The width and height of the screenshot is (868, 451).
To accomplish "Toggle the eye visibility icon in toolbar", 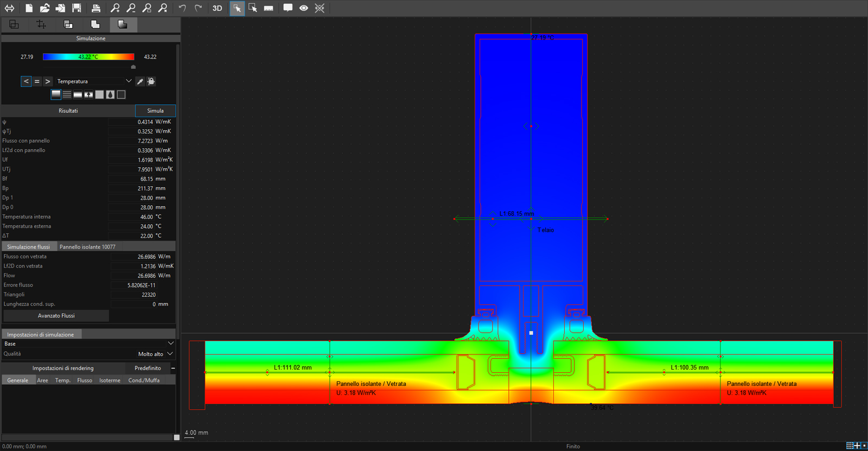I will tap(304, 8).
